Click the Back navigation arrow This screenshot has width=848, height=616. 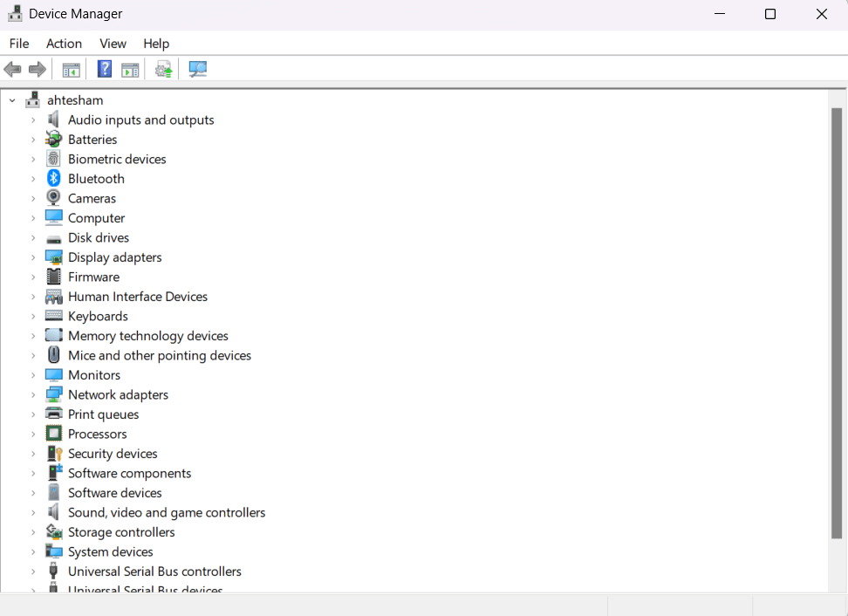click(x=12, y=69)
